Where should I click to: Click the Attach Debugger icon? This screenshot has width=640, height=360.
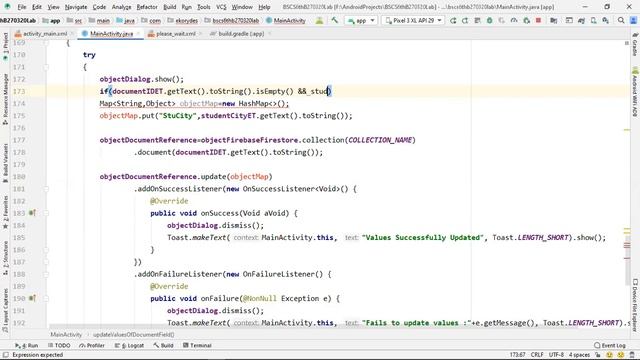point(527,20)
